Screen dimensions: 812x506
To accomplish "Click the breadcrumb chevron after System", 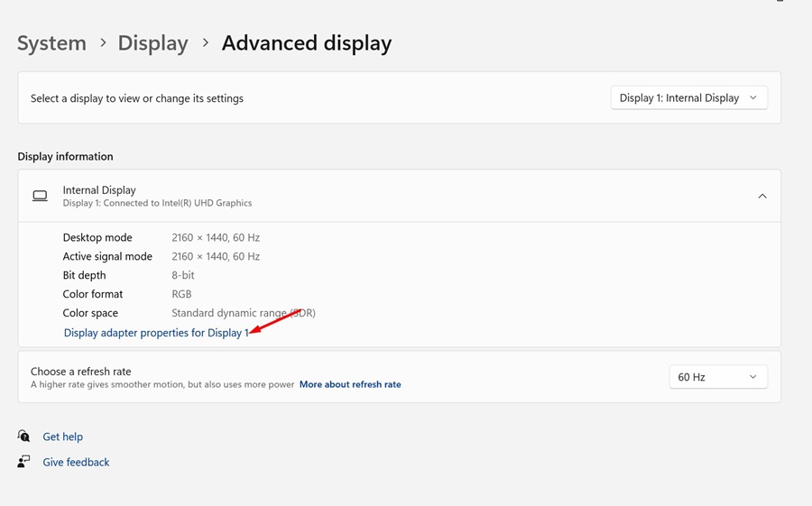I will pos(103,42).
